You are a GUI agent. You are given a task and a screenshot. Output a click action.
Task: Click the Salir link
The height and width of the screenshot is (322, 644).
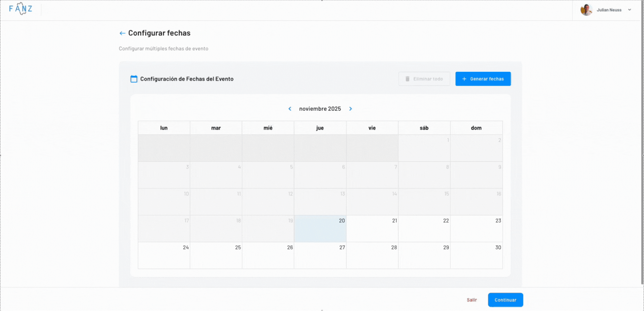pos(471,300)
